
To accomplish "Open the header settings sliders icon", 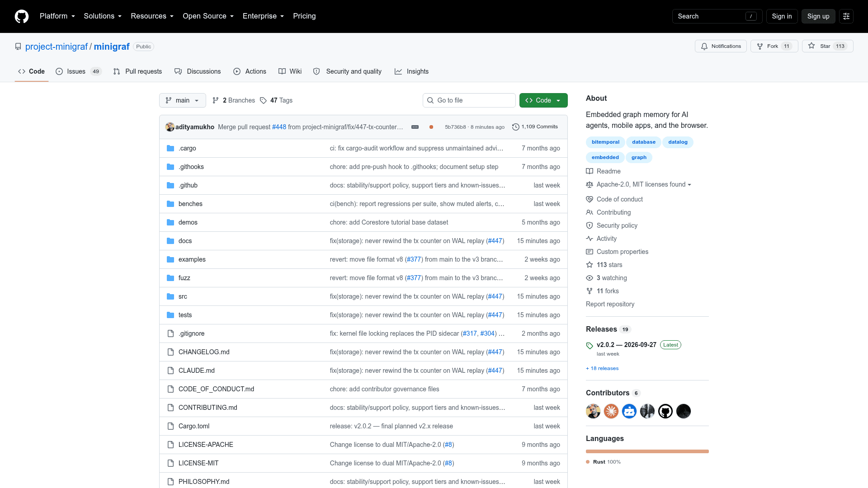I will pyautogui.click(x=846, y=16).
